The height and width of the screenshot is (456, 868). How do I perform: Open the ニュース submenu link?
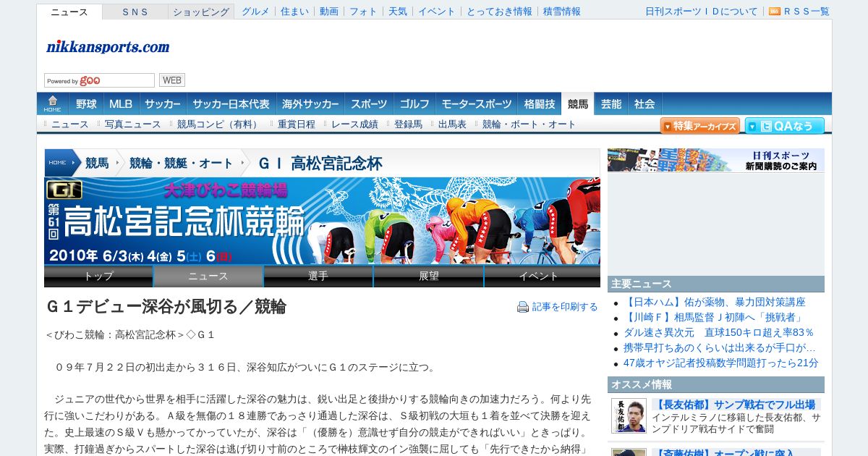(x=70, y=124)
